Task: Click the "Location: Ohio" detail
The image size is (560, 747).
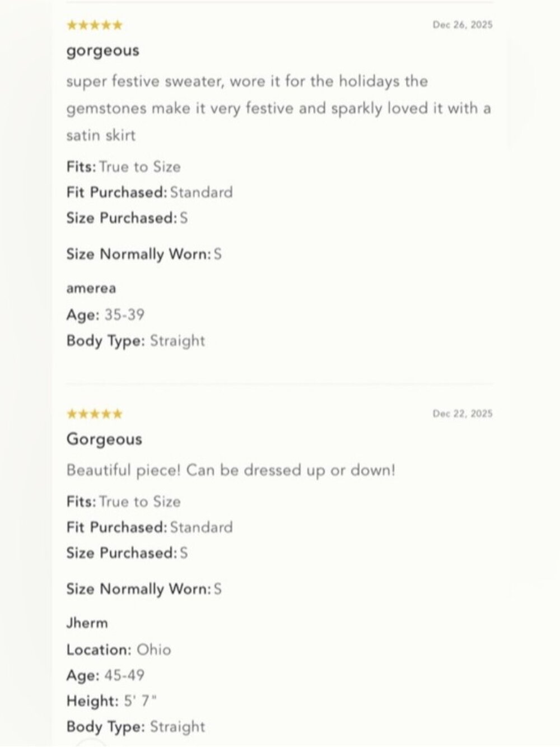Action: (x=119, y=649)
